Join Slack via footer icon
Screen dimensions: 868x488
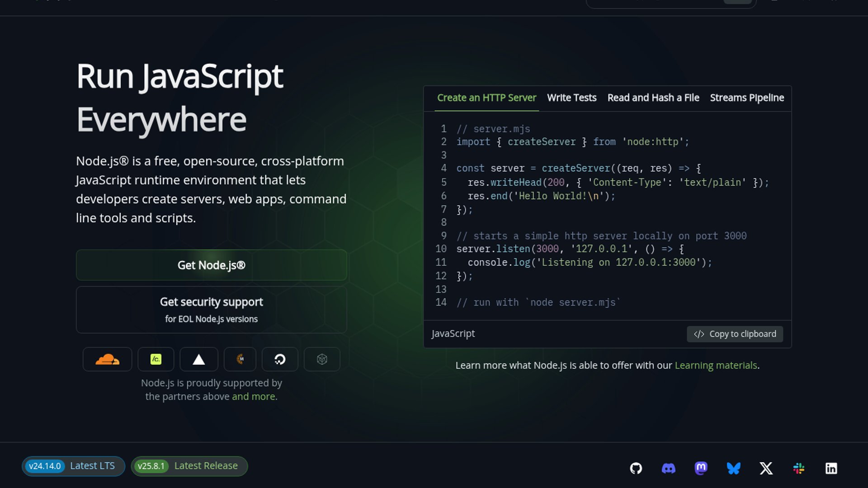coord(799,468)
